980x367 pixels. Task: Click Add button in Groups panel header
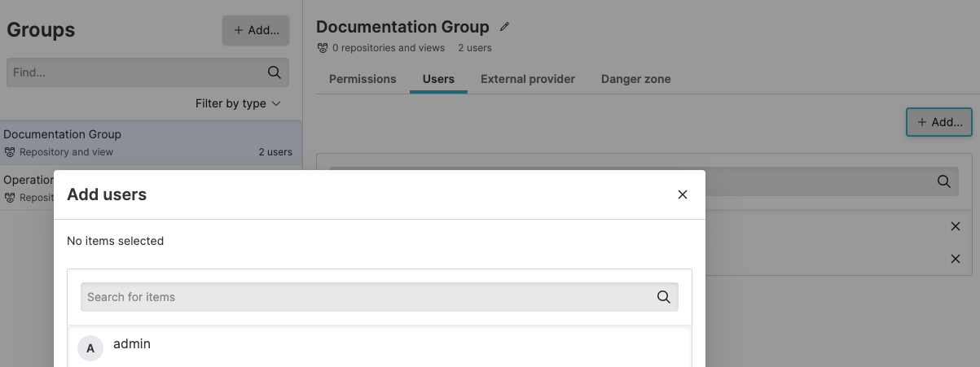(x=256, y=30)
